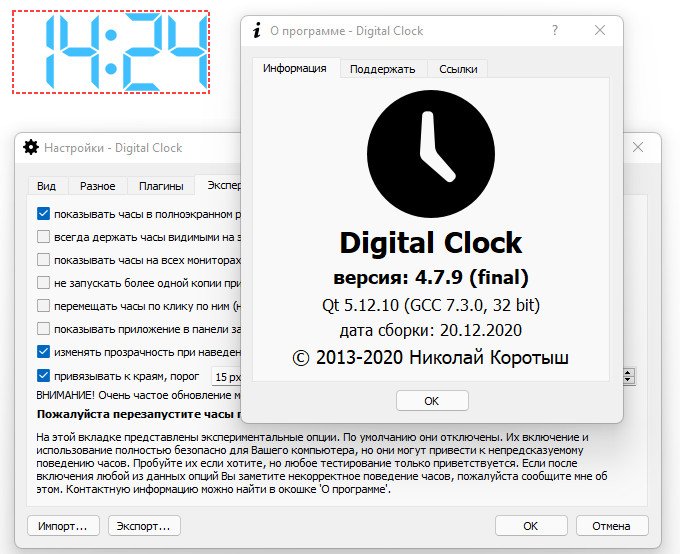680x554 pixels.
Task: Switch to the Разное tab
Action: point(98,186)
